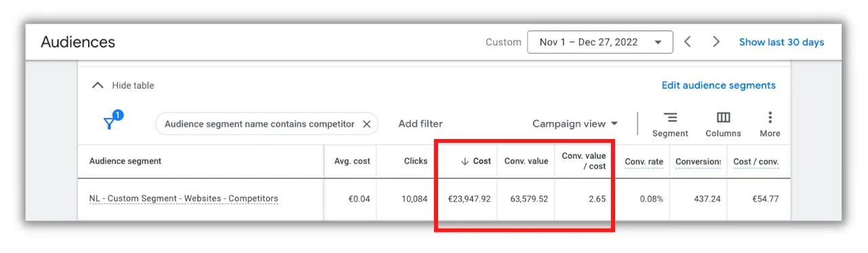Remove the audience segment name filter
The width and height of the screenshot is (868, 253).
coord(366,124)
